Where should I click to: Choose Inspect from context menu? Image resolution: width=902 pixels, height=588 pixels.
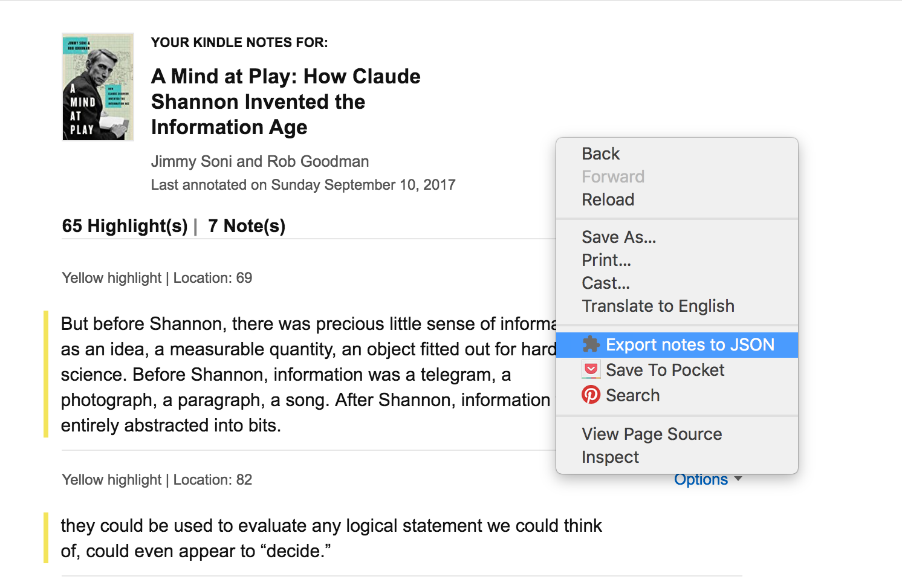tap(610, 457)
